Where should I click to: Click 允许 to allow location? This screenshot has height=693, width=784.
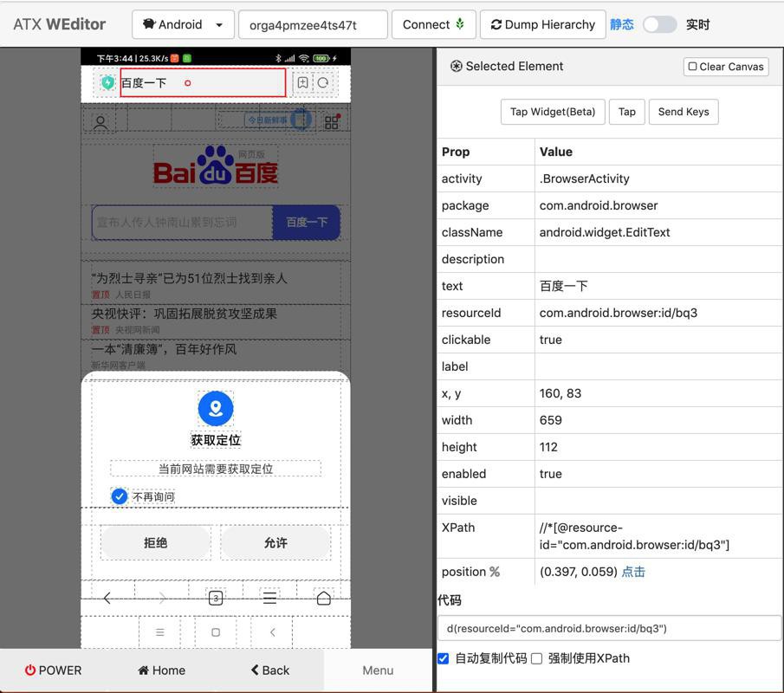(275, 542)
